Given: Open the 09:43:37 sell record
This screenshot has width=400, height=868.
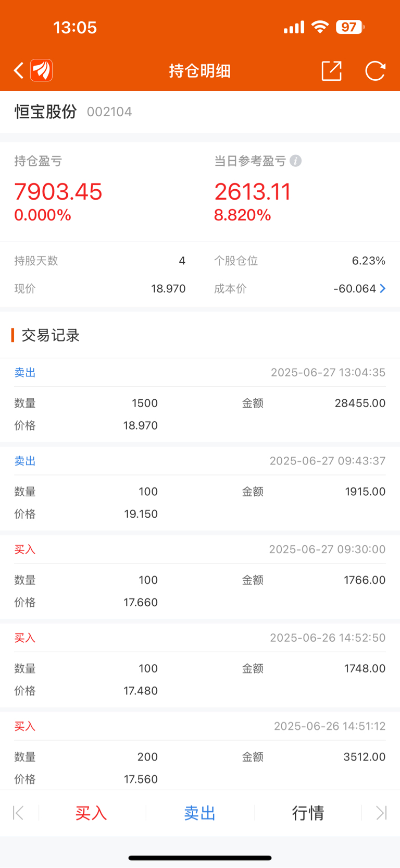Looking at the screenshot, I should click(x=200, y=488).
